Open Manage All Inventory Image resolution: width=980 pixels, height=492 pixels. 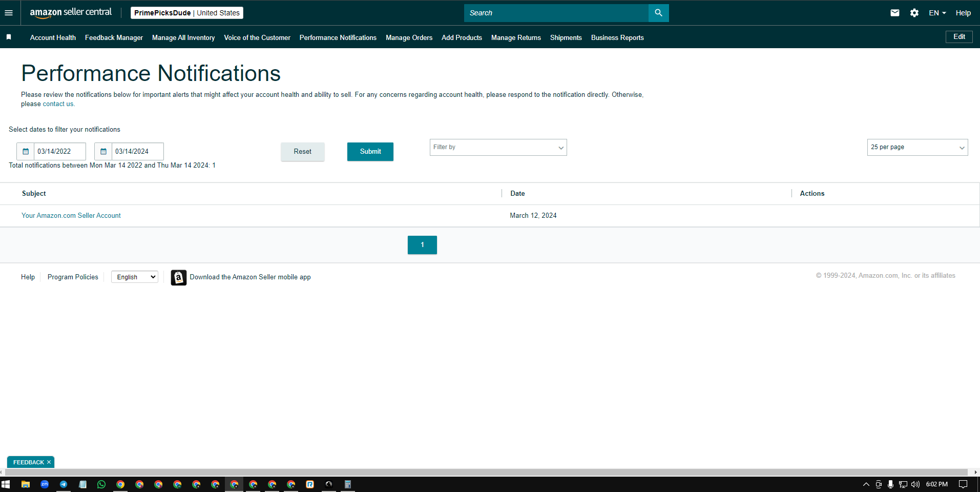pos(183,37)
